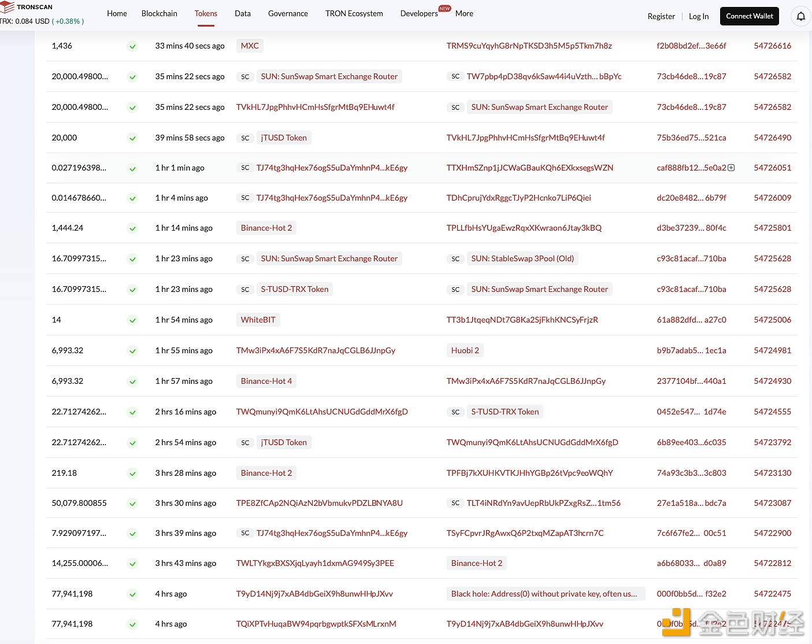The height and width of the screenshot is (644, 812).
Task: Open address TSyFCpvrJRgAwxQ6P2txqMZapAT3hcrn7C
Action: click(525, 533)
